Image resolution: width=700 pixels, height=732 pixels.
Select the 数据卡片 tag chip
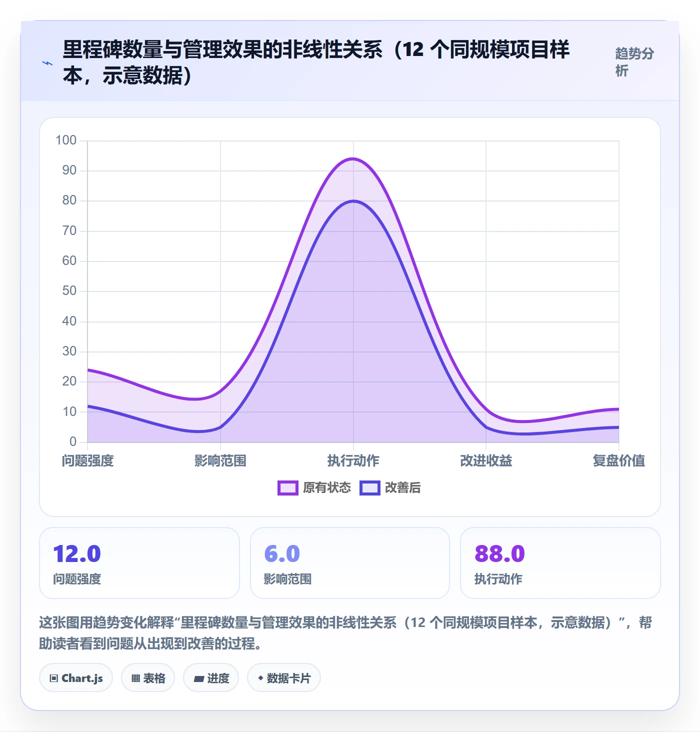click(x=284, y=678)
